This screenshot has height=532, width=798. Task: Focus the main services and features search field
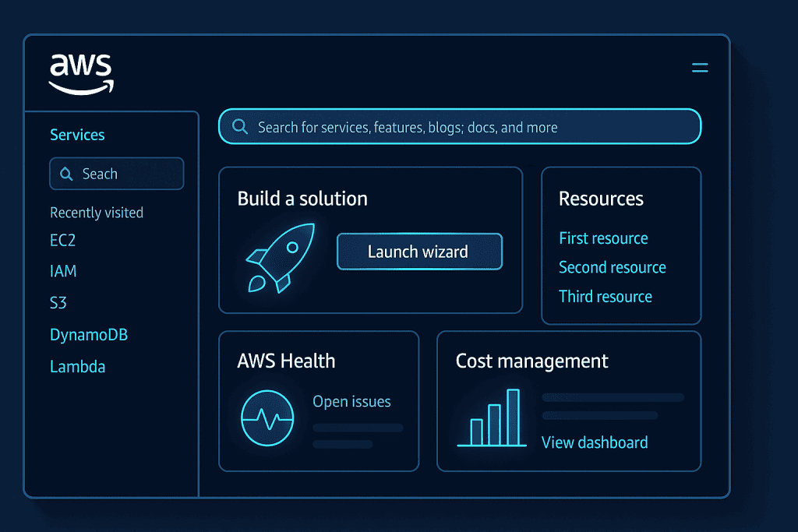[x=460, y=127]
